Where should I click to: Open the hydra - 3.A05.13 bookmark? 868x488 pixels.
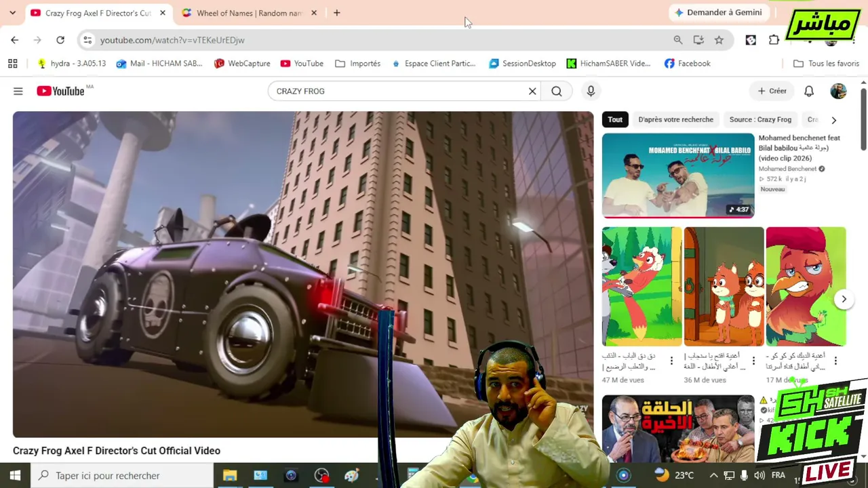click(72, 64)
